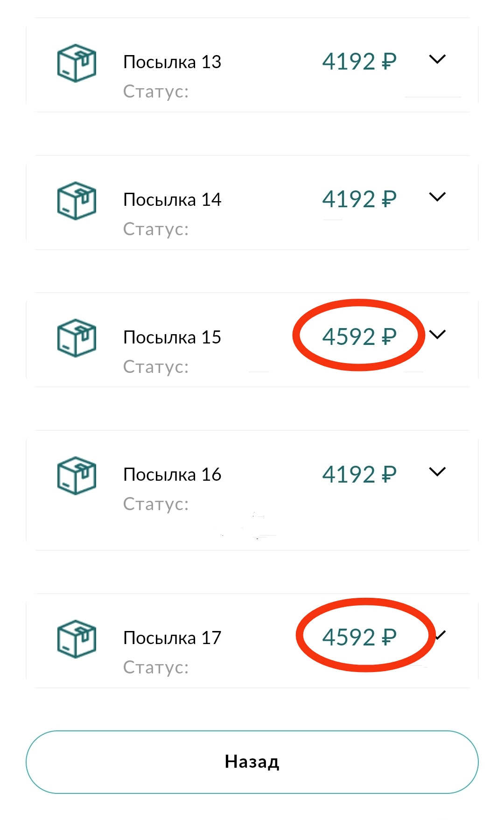Expand the Посылка 17 details chevron
The height and width of the screenshot is (820, 504).
point(441,635)
